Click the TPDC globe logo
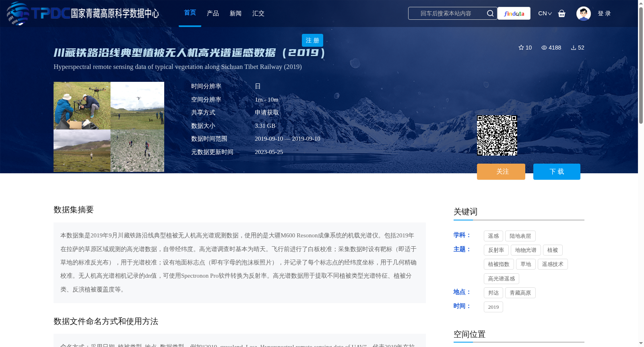 pos(18,13)
